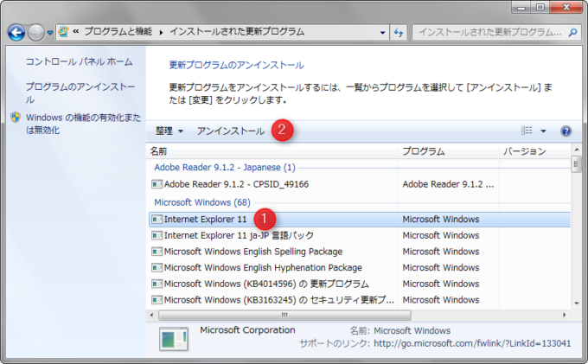Open the 整理 dropdown menu
Screen dimensions: 588x364
pos(169,131)
